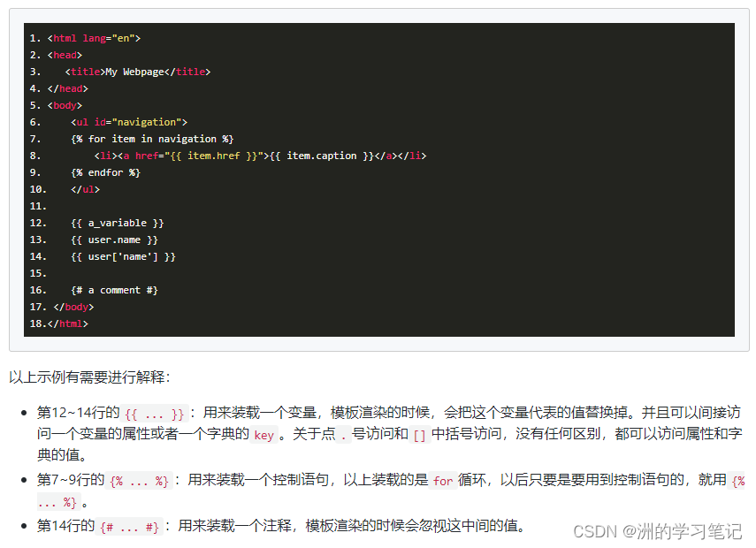756x548 pixels.
Task: Click the bullet text '第14行的'
Action: [x=66, y=525]
